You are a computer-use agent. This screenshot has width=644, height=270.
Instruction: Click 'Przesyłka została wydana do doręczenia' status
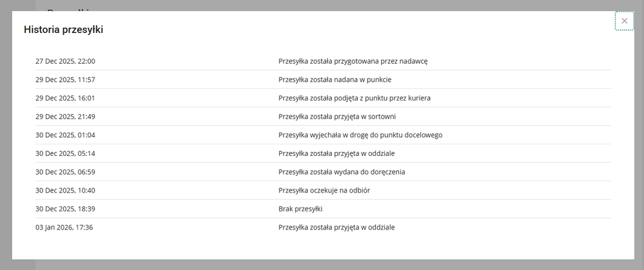[342, 172]
